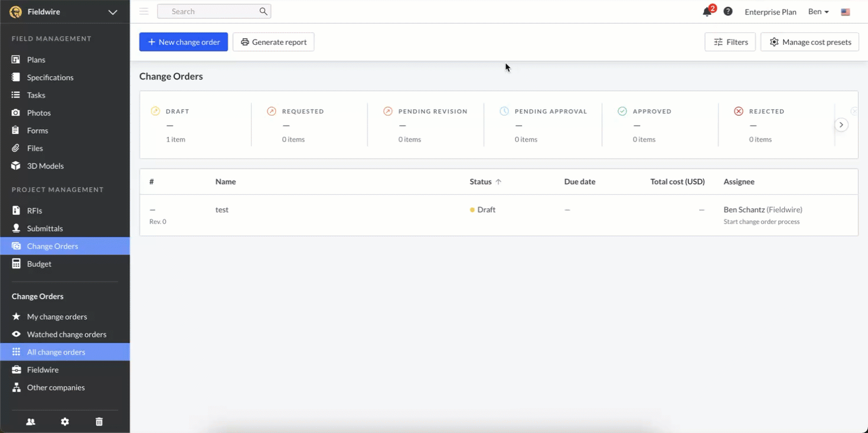868x433 pixels.
Task: Open project settings gear in sidebar
Action: 65,422
